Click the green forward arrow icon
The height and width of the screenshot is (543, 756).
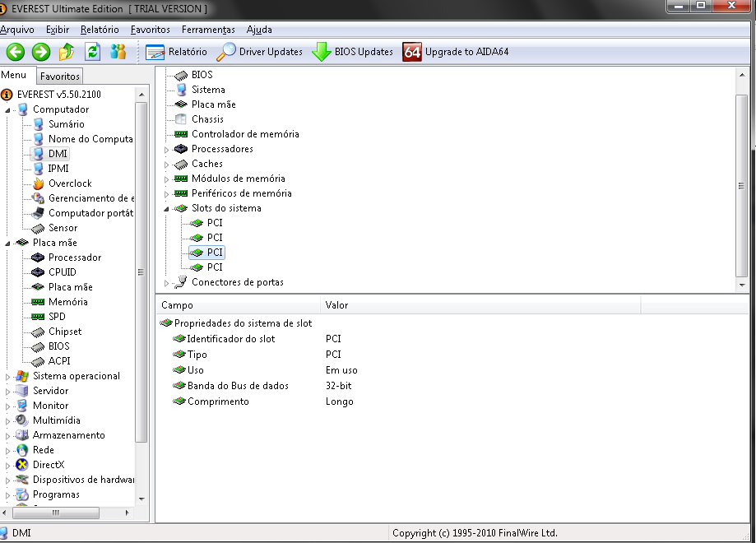click(x=41, y=52)
